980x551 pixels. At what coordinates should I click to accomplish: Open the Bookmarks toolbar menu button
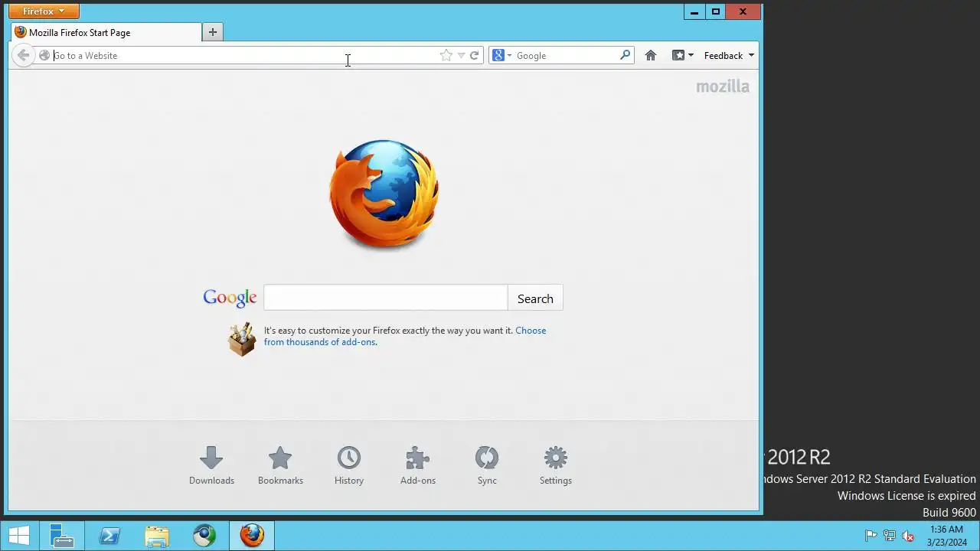tap(683, 55)
